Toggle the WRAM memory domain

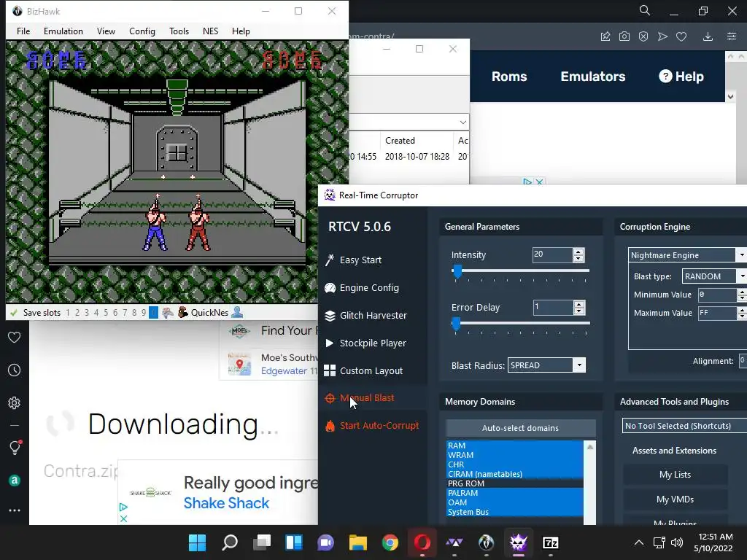pyautogui.click(x=514, y=455)
